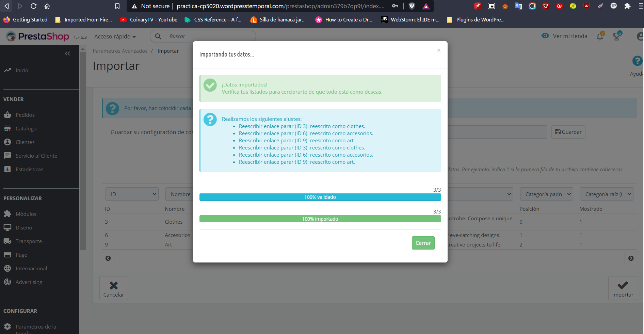Open the Brave shields lion icon
Viewport: 644px width, 334px height.
(x=412, y=6)
